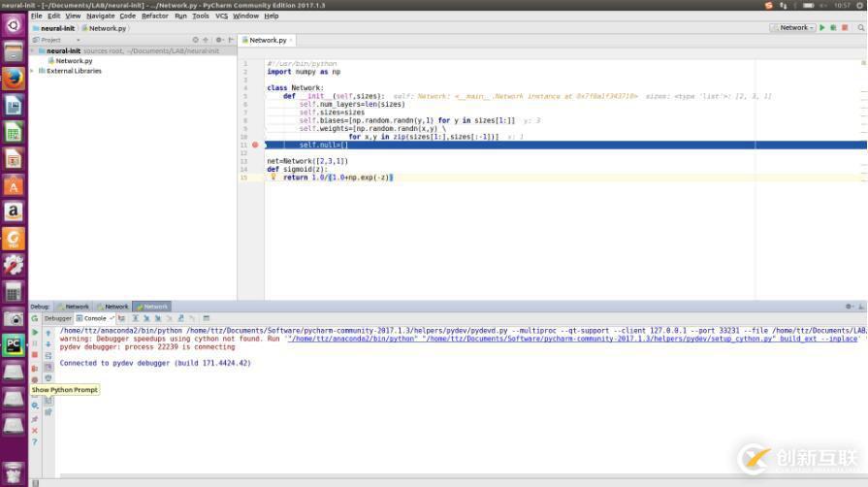Select Network.py in the project tree
The height and width of the screenshot is (487, 868).
74,60
